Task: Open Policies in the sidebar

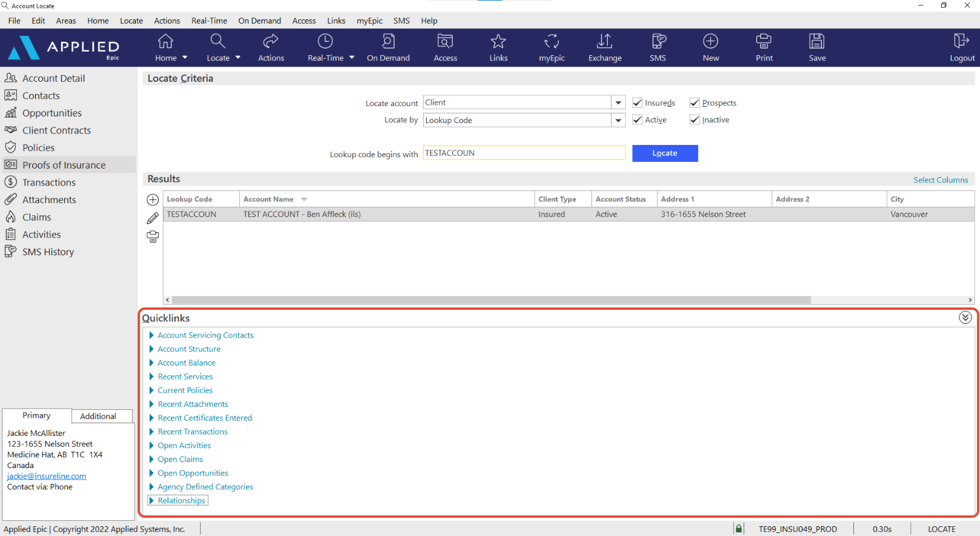Action: coord(38,148)
